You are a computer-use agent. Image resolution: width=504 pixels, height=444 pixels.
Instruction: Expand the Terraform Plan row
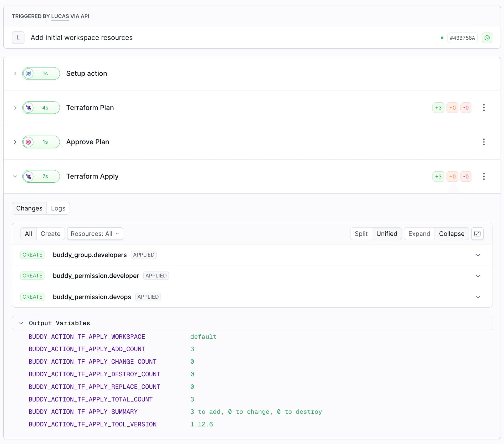pos(15,108)
